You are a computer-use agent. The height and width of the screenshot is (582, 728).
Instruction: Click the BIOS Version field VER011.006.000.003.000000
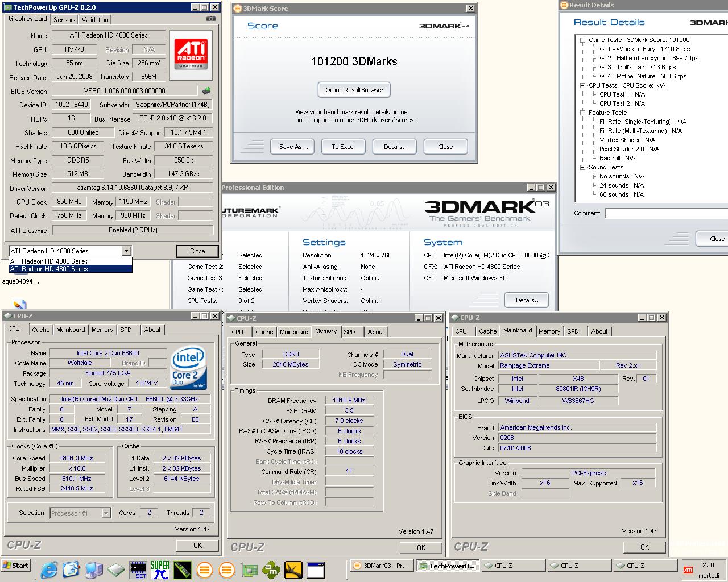coord(125,91)
